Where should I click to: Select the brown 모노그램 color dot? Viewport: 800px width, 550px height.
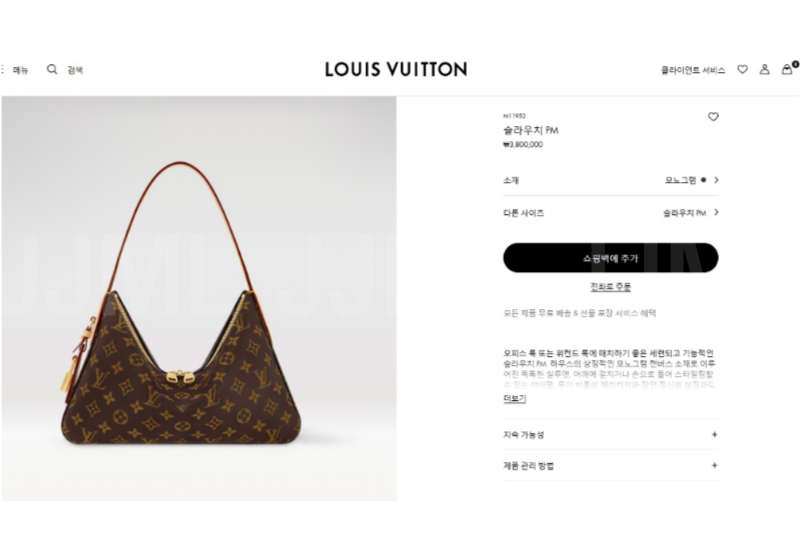click(704, 180)
